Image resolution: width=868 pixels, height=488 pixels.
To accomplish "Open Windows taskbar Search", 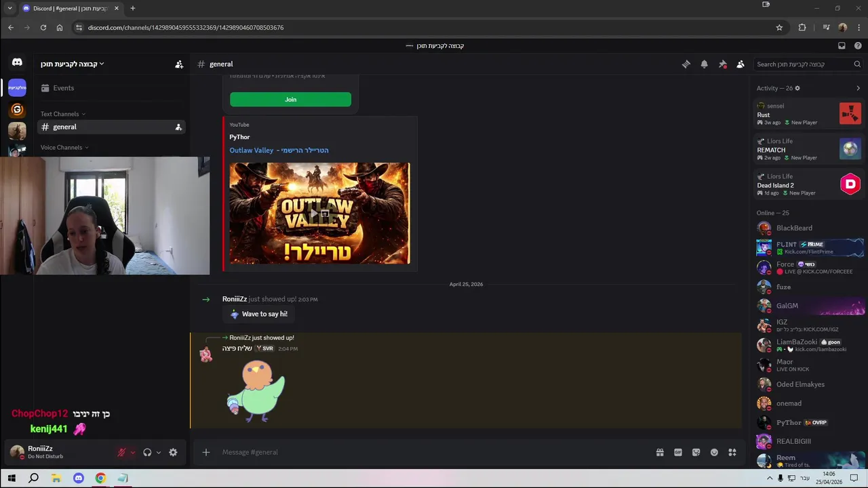I will click(33, 478).
